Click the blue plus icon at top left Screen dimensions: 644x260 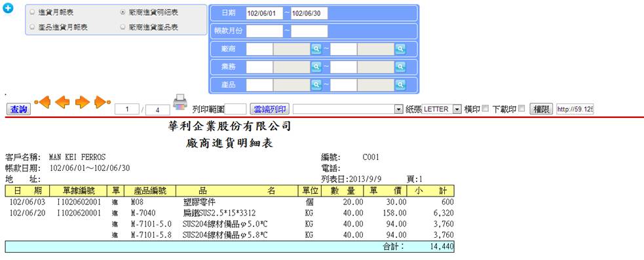pos(7,9)
